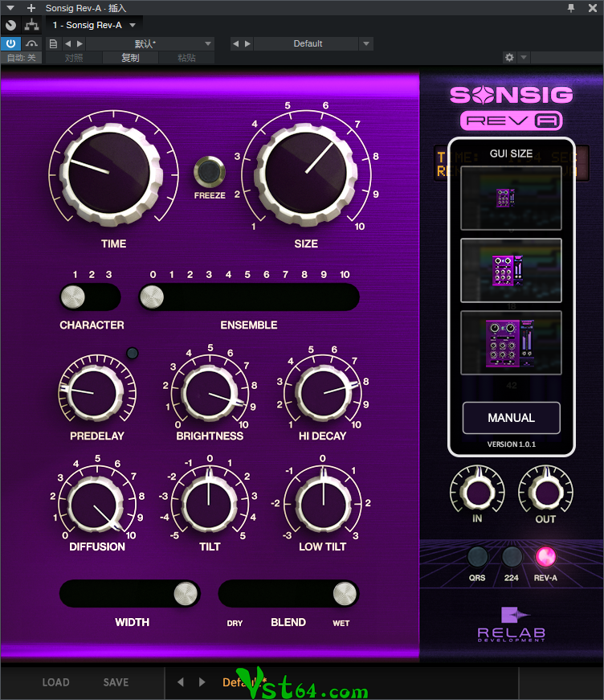Click the preset document icon
This screenshot has height=700, width=604.
point(53,43)
